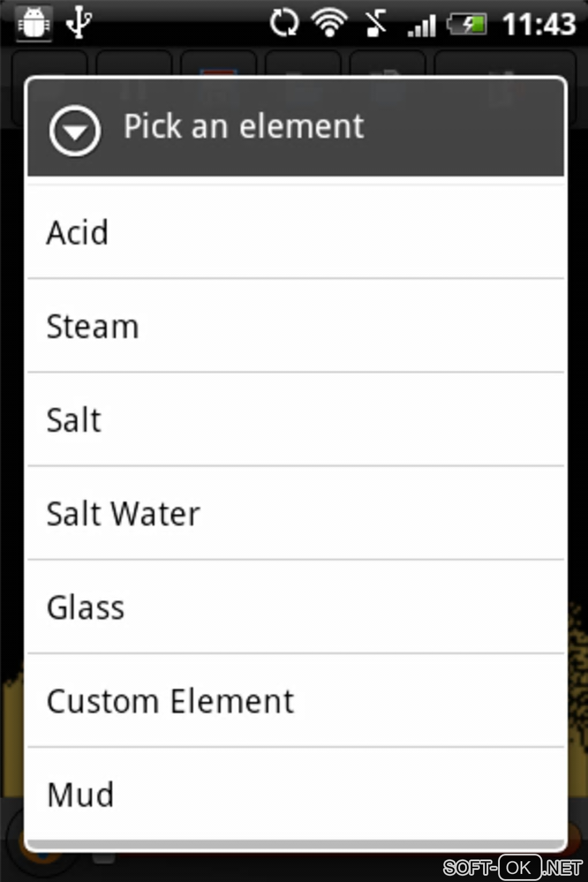
Task: Click the circled down-arrow dialog icon
Action: [x=75, y=131]
